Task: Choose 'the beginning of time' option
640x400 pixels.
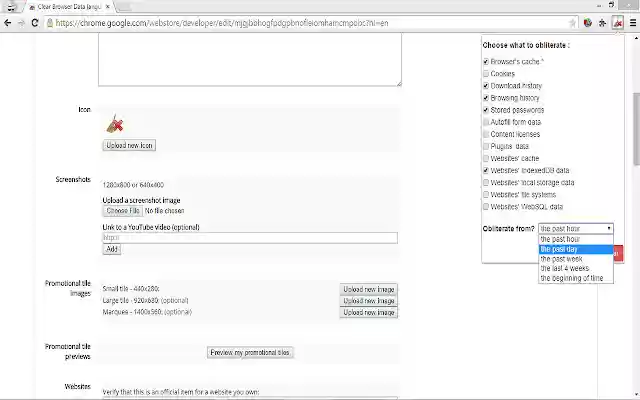Action: [576, 278]
